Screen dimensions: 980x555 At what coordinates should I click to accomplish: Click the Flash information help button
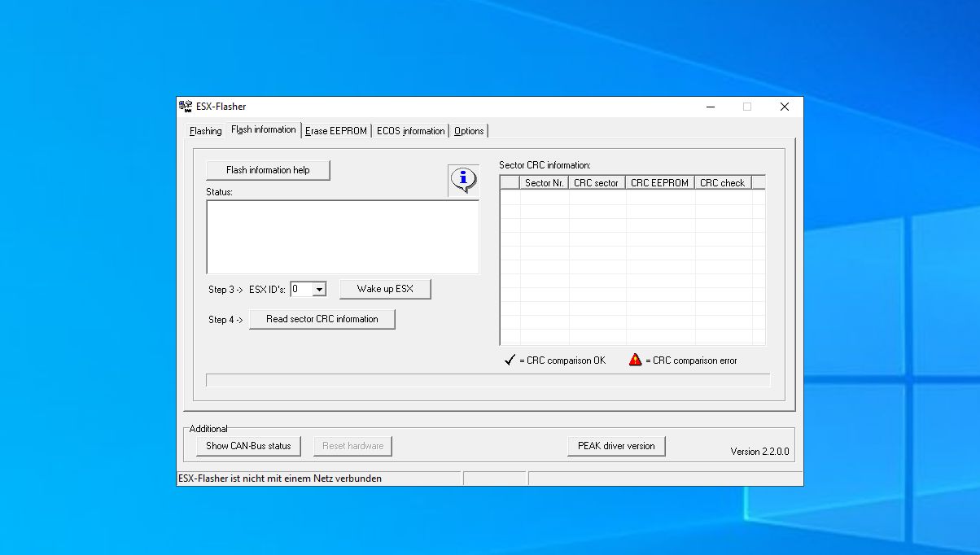tap(268, 170)
